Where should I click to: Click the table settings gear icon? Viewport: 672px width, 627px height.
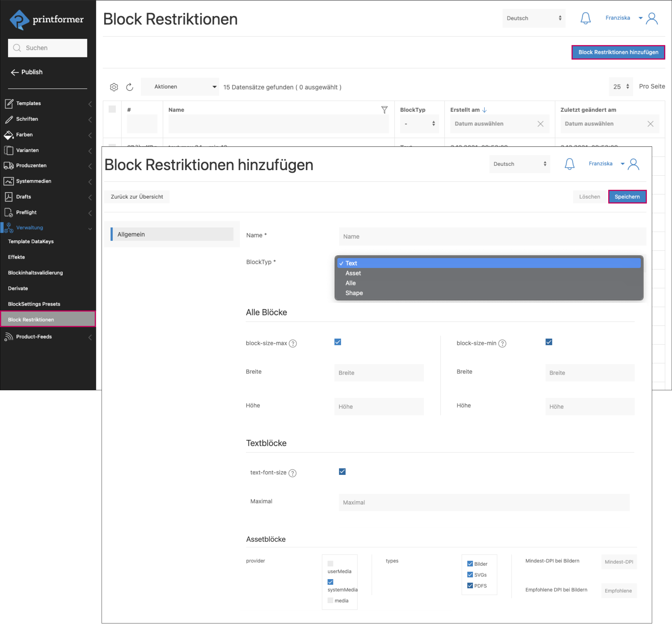point(114,87)
